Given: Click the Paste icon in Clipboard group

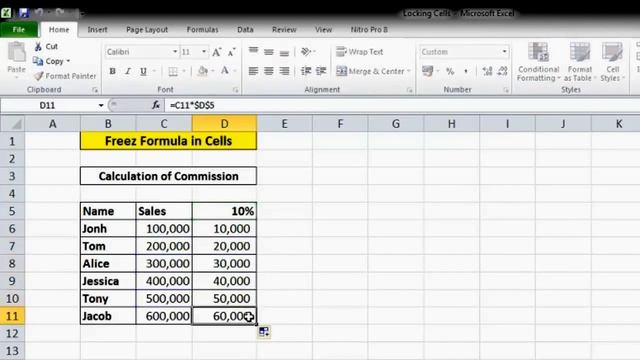Looking at the screenshot, I should click(17, 53).
